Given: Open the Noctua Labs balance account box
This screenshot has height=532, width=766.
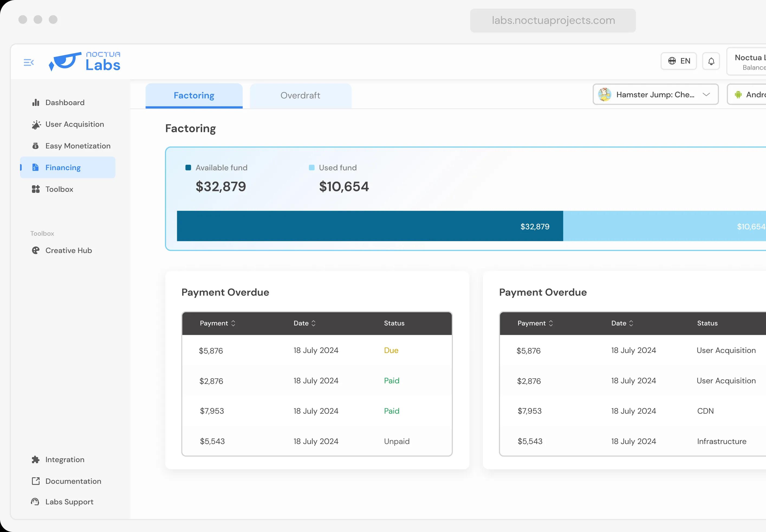Looking at the screenshot, I should coord(747,61).
